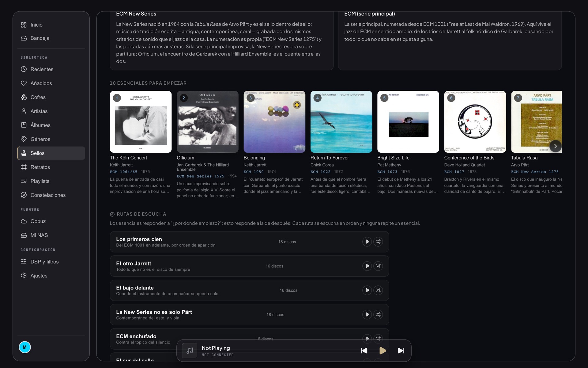Image resolution: width=588 pixels, height=368 pixels.
Task: Click the Artistas person icon
Action: pos(24,111)
